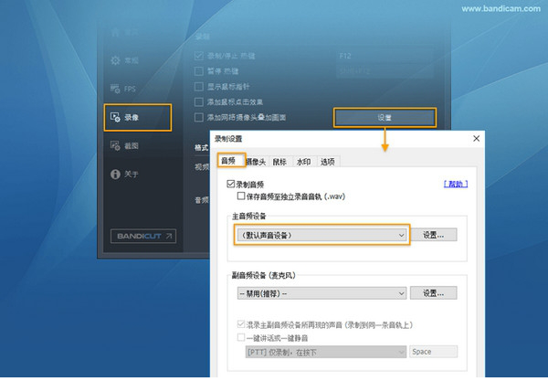Click the 设置 button in the 录像 panel
Viewport: 548px width, 392px height.
tap(385, 118)
